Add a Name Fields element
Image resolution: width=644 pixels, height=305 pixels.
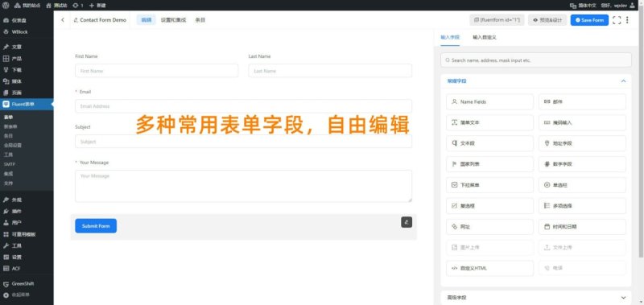pos(489,101)
